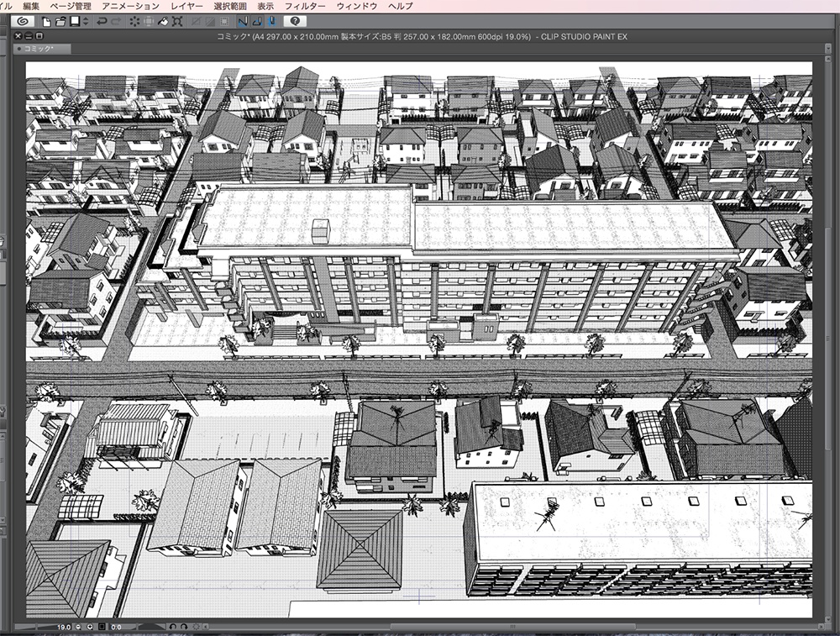Fit canvas to screen button
This screenshot has height=636, width=840.
pyautogui.click(x=102, y=627)
